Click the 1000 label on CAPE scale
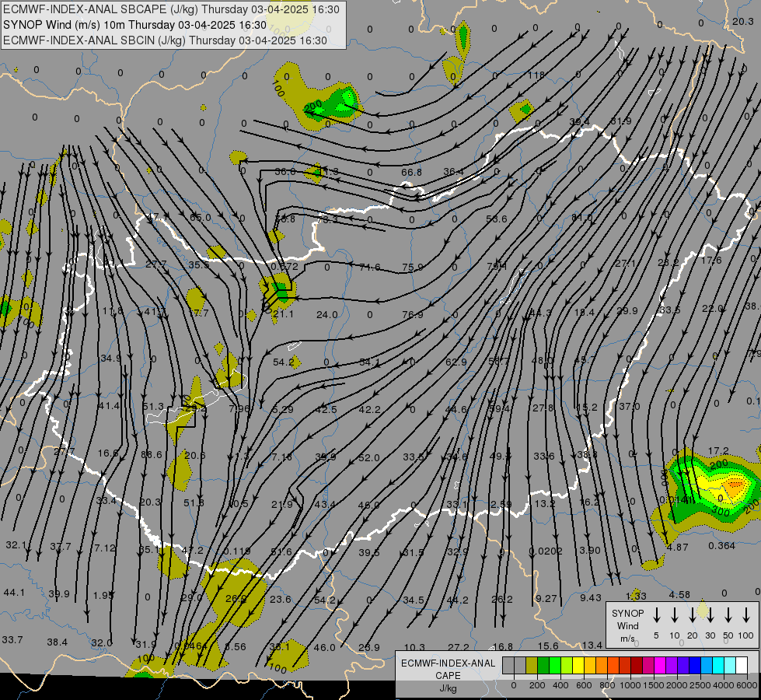This screenshot has width=761, height=700. point(630,685)
